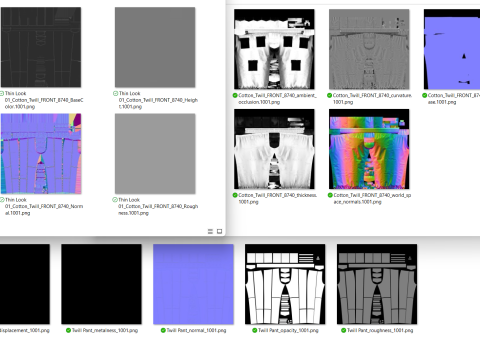Click sync status icon of Roughness.1001.png in left window
The image size is (480, 360).
115,200
